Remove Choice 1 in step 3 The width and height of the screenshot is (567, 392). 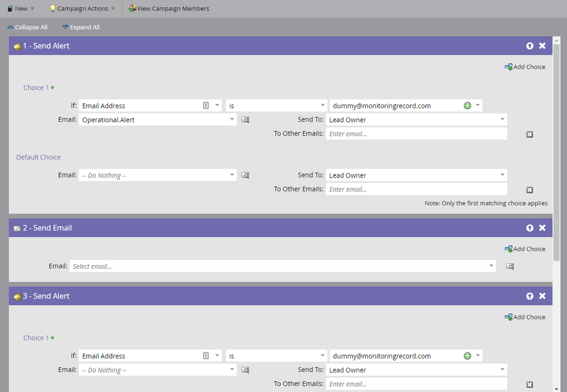point(530,385)
